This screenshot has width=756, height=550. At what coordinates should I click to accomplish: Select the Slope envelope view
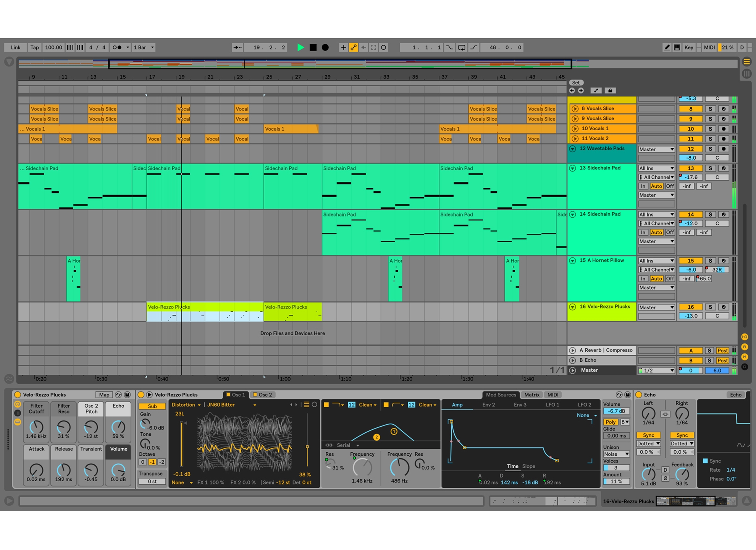[528, 466]
